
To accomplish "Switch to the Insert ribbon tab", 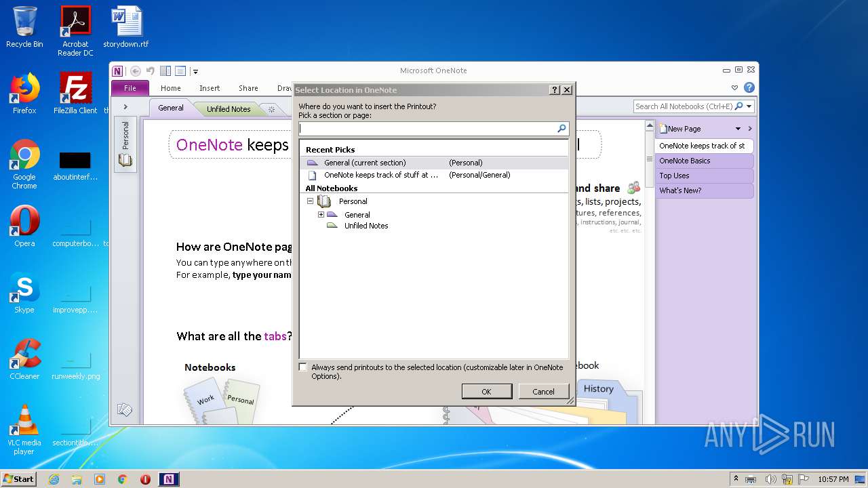I will click(x=210, y=88).
